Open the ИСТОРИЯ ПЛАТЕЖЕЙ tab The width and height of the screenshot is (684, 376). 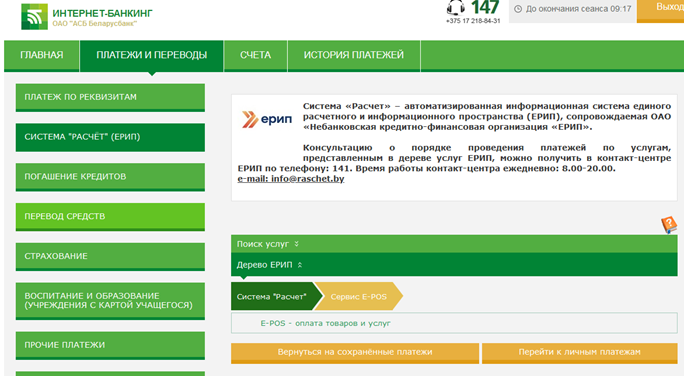(x=354, y=55)
